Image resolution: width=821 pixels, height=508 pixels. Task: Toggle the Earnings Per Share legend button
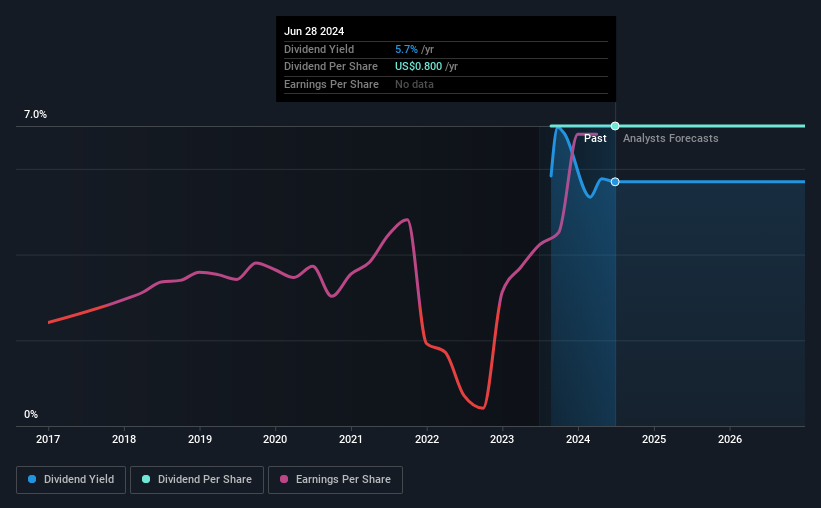pyautogui.click(x=335, y=480)
